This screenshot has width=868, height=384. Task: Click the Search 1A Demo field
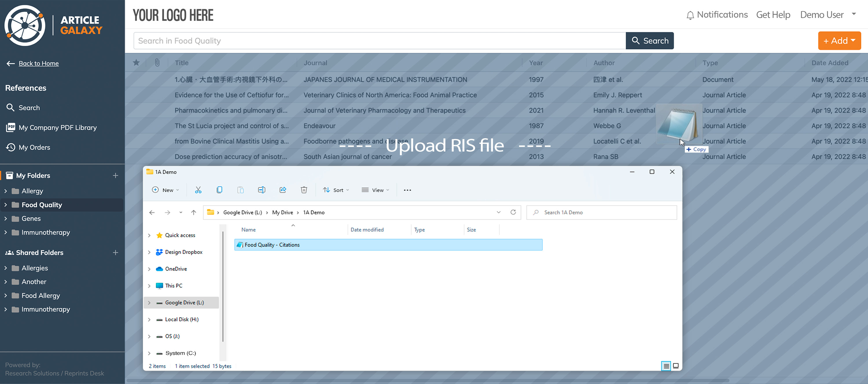click(x=602, y=213)
